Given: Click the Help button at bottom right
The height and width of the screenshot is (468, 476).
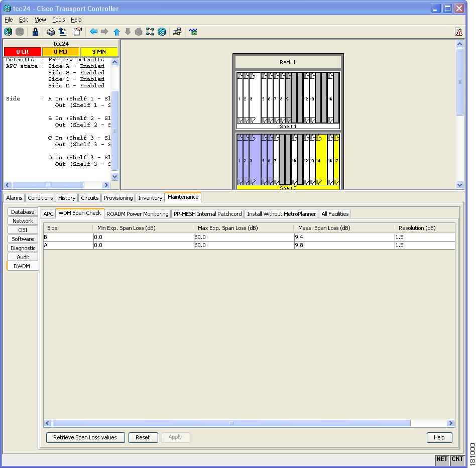Looking at the screenshot, I should pos(439,437).
